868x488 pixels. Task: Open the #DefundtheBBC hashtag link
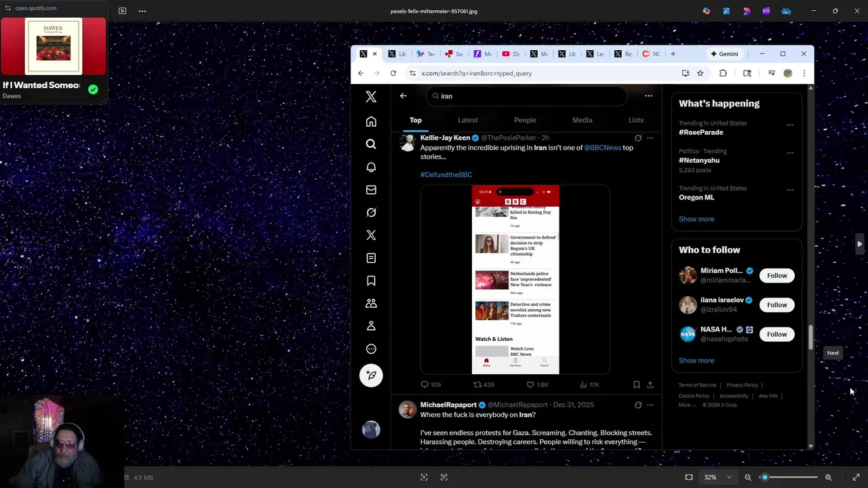[446, 175]
